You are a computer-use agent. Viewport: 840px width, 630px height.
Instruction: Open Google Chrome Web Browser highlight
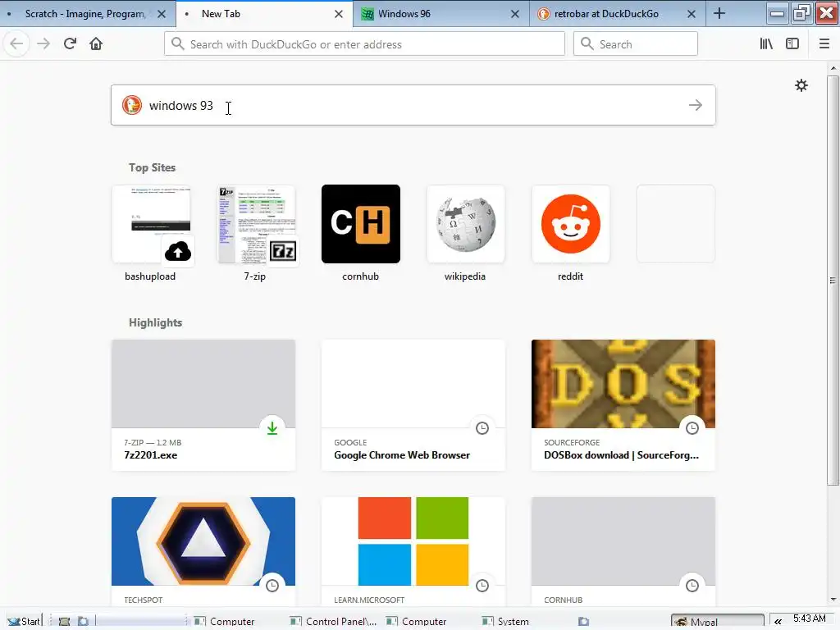pos(413,405)
